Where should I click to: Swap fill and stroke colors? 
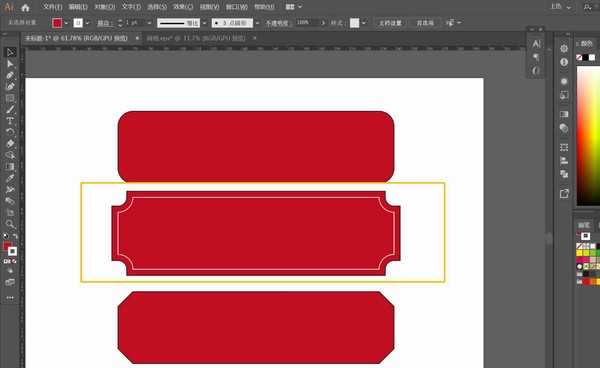coord(15,236)
